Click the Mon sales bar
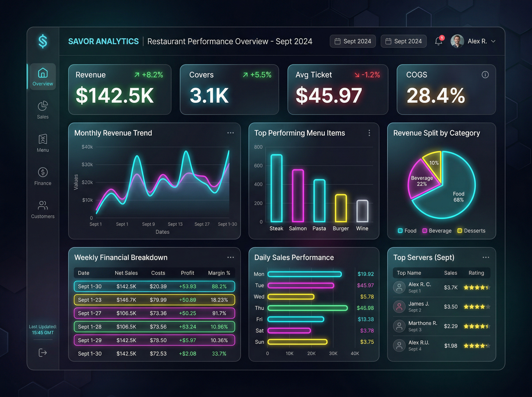Image resolution: width=532 pixels, height=397 pixels. coord(305,274)
